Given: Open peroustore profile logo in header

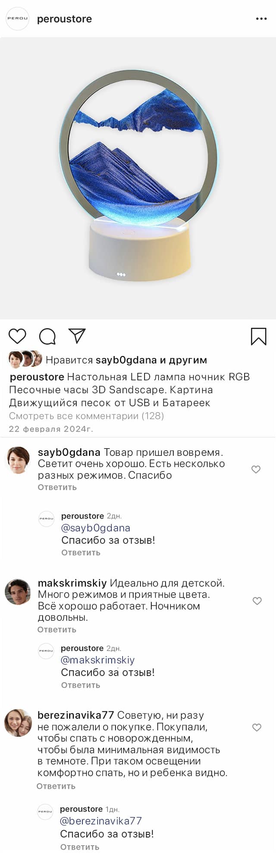Looking at the screenshot, I should [x=17, y=19].
